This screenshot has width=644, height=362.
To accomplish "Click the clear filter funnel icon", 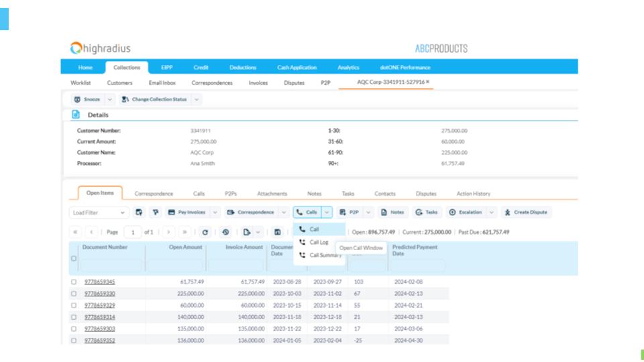I will coord(155,213).
